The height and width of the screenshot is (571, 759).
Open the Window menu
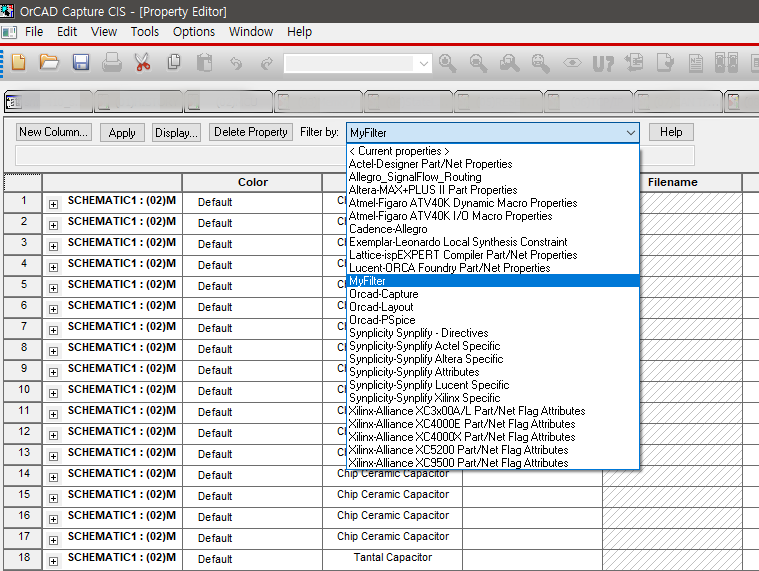click(x=251, y=32)
